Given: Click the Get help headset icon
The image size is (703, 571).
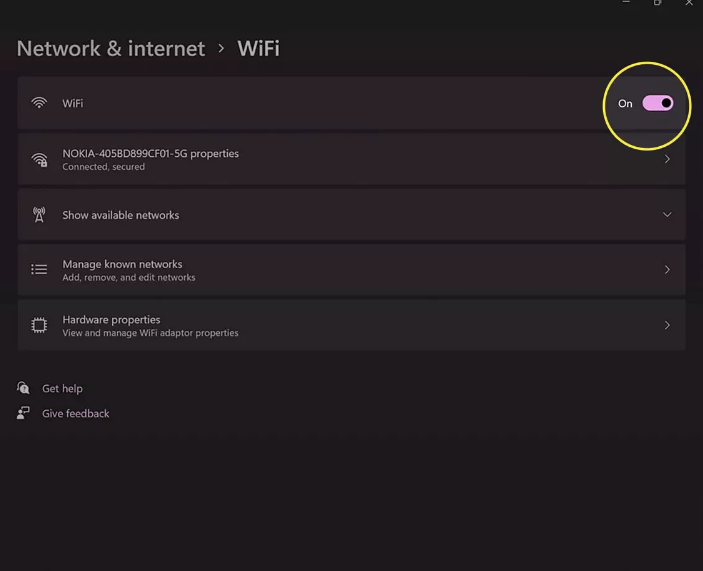Looking at the screenshot, I should click(23, 388).
